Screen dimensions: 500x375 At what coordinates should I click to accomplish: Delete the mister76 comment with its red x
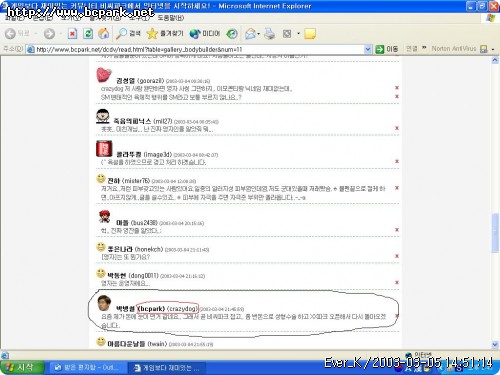click(397, 188)
